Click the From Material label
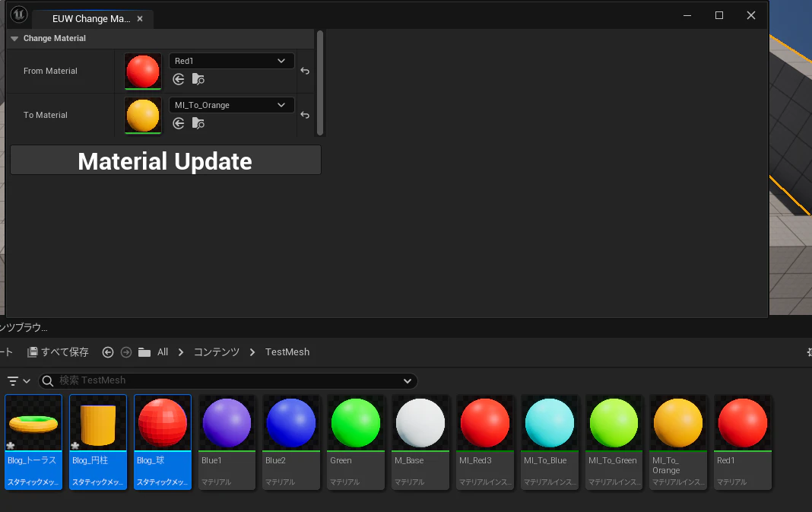Image resolution: width=812 pixels, height=512 pixels. pyautogui.click(x=50, y=71)
